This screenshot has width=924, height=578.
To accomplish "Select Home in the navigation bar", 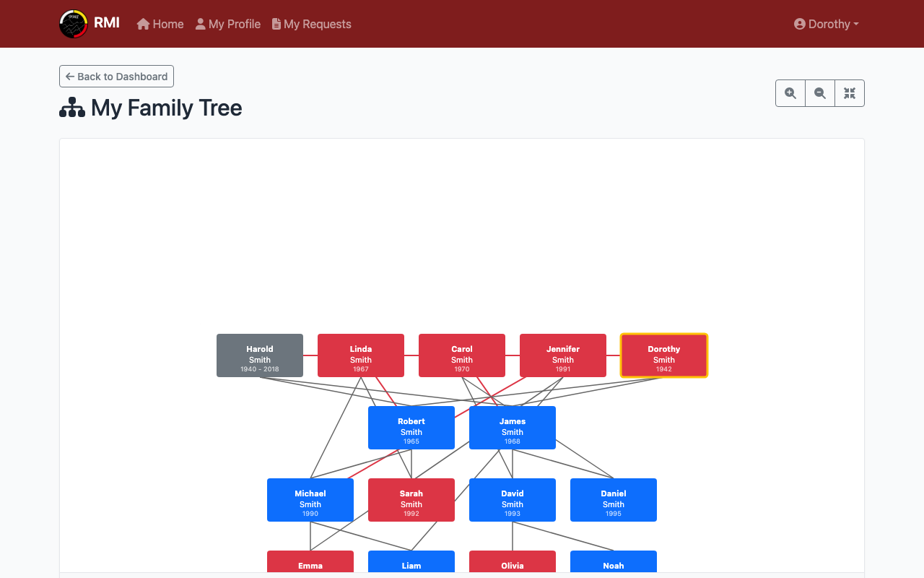I will [166, 24].
